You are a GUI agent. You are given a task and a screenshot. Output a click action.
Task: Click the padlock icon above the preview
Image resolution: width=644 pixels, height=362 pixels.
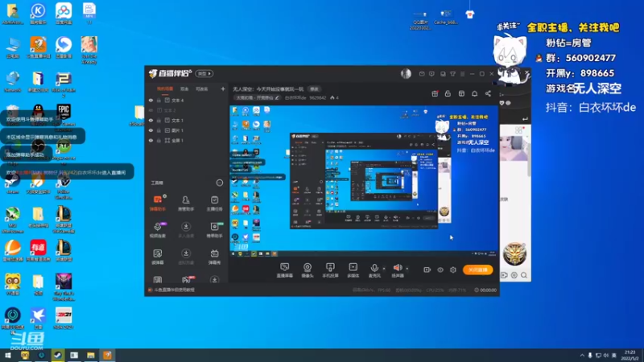pos(448,93)
